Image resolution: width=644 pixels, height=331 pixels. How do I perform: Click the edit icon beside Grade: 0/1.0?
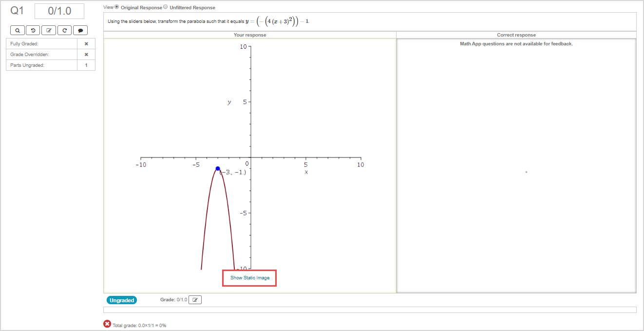click(x=195, y=300)
